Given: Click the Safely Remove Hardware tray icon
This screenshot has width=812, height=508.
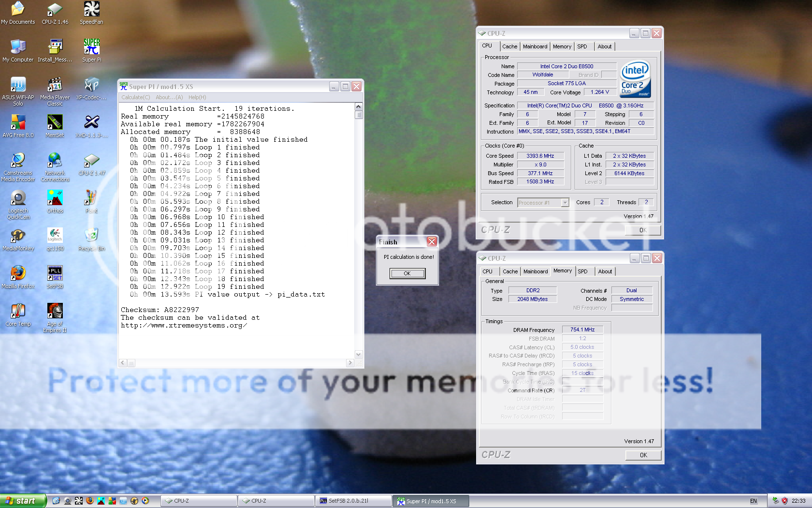Looking at the screenshot, I should [x=776, y=501].
